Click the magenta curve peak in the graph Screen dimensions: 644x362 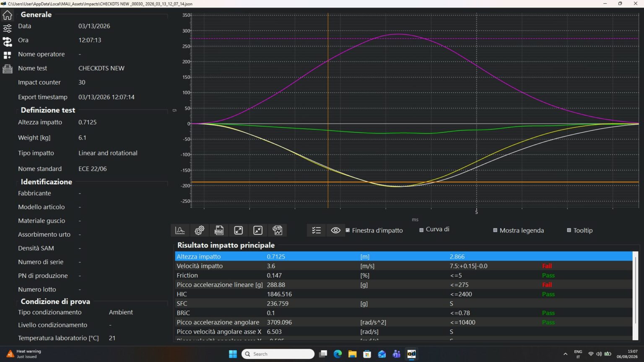click(x=399, y=34)
